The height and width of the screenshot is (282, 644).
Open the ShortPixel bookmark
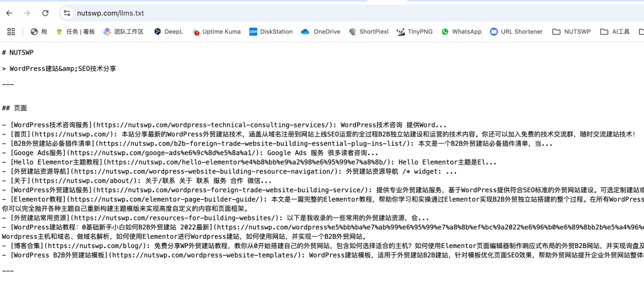click(x=369, y=31)
